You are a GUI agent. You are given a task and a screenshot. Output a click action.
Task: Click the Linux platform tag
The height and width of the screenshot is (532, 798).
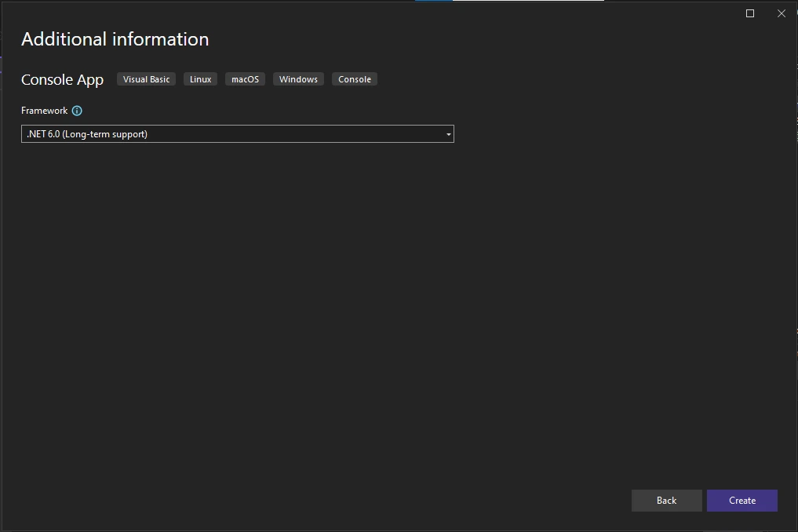tap(200, 79)
